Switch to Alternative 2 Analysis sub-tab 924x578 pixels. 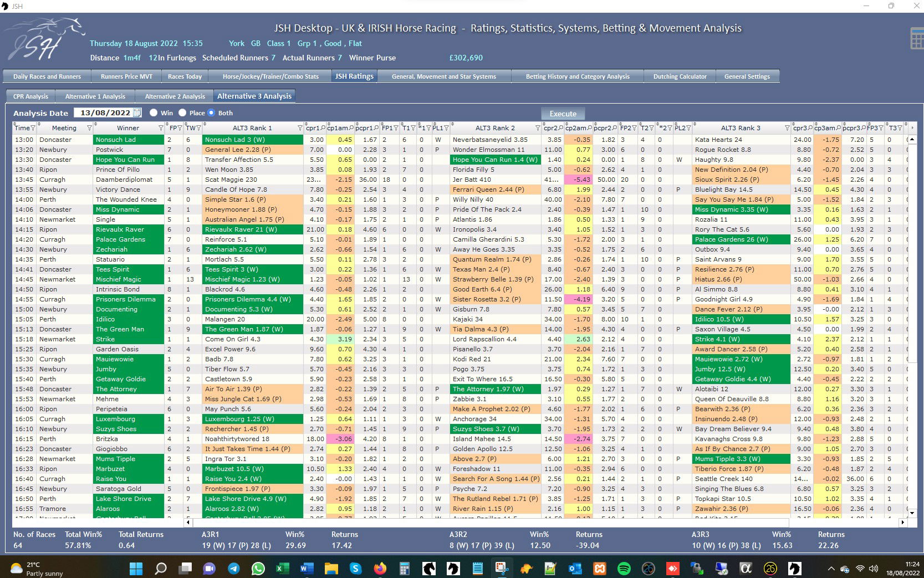[175, 96]
